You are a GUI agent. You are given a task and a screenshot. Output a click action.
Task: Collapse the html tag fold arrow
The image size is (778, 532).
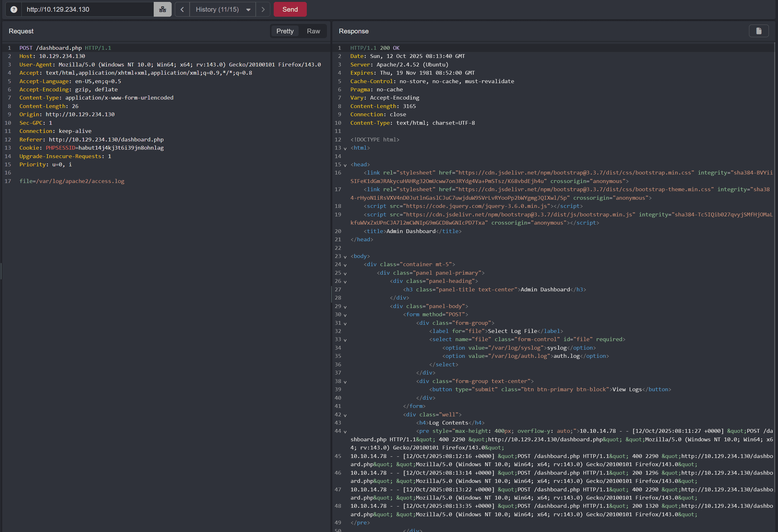point(345,148)
